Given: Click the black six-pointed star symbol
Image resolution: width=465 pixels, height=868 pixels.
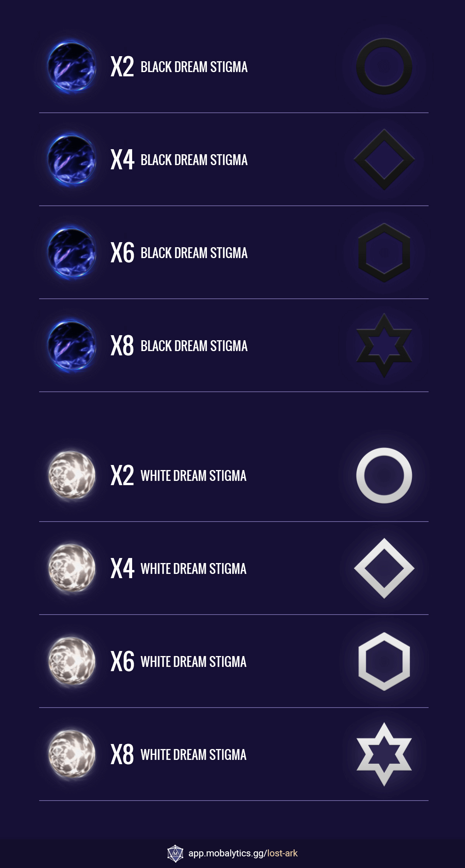Looking at the screenshot, I should 384,345.
